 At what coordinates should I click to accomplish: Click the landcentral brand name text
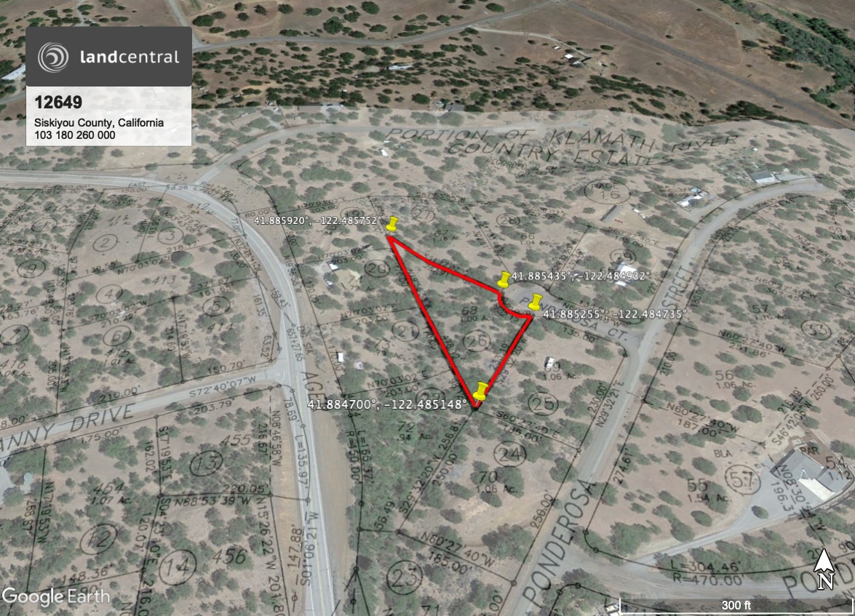click(x=130, y=57)
